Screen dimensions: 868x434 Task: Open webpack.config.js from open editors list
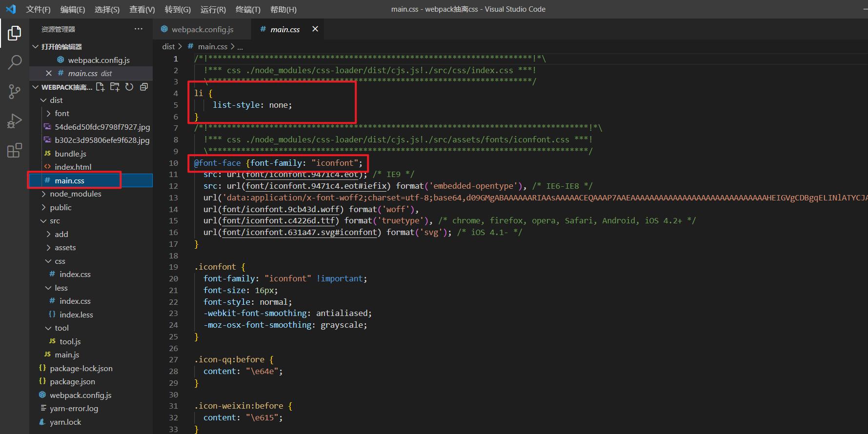pos(91,60)
